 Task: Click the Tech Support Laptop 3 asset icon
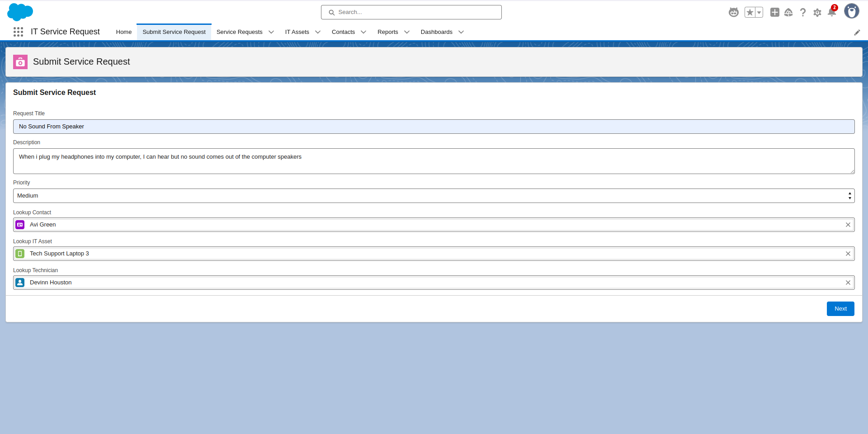20,254
